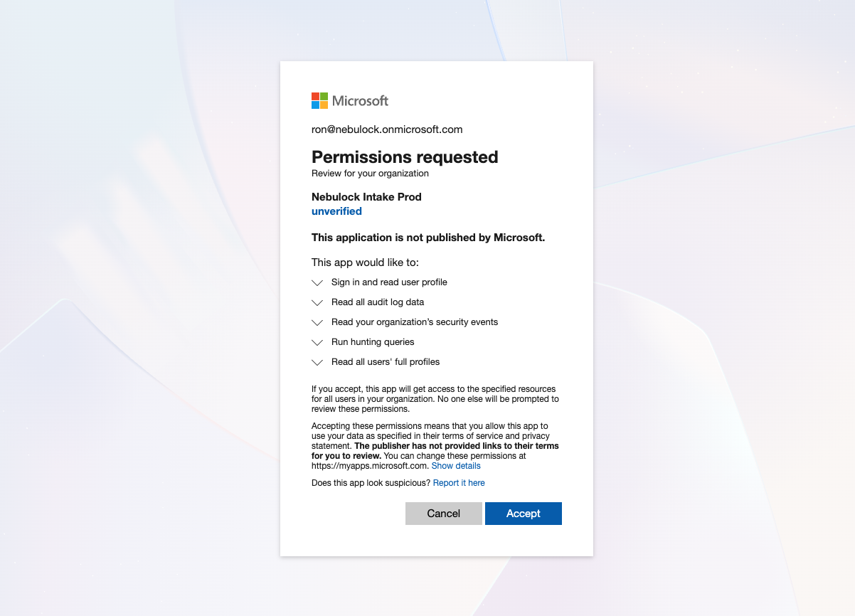Open the Show details link
Viewport: 855px width, 616px height.
click(456, 466)
